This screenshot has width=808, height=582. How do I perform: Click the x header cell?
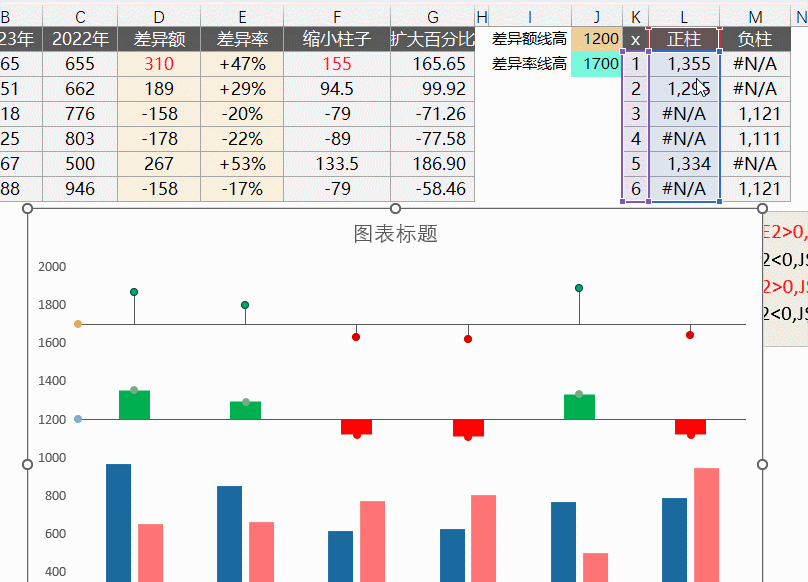click(635, 39)
